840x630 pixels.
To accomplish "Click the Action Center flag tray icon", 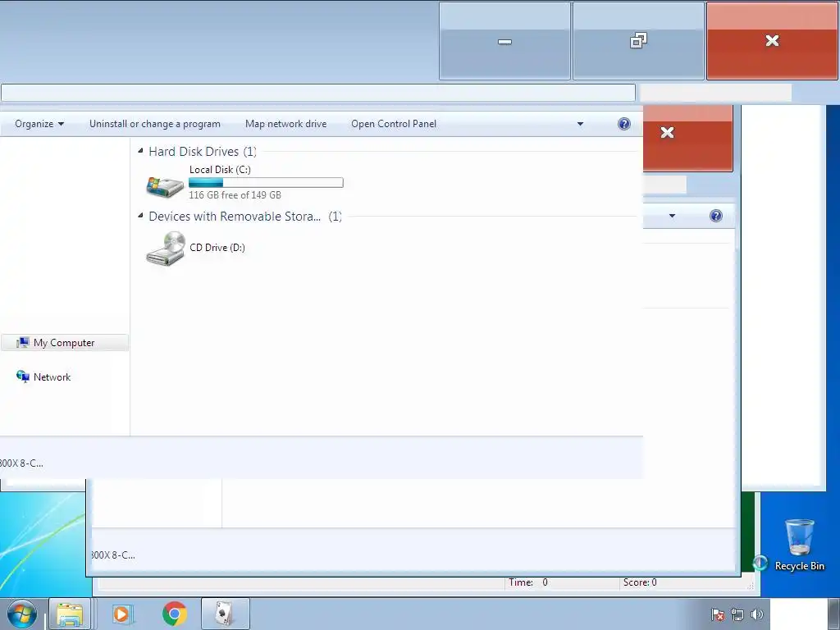I will pos(717,614).
